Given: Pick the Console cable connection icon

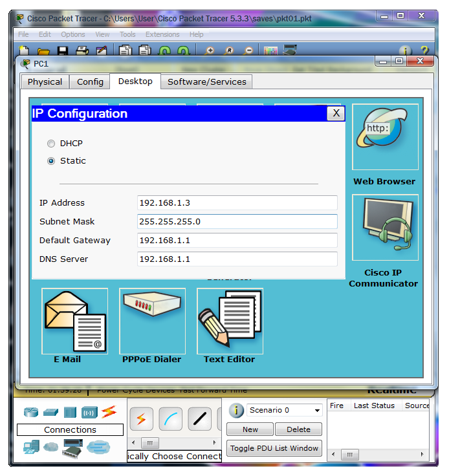Looking at the screenshot, I should click(171, 419).
